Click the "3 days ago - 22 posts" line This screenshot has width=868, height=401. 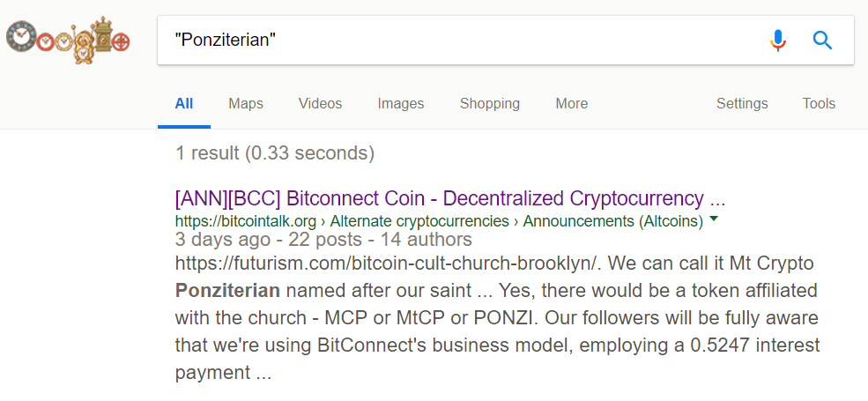coord(323,239)
